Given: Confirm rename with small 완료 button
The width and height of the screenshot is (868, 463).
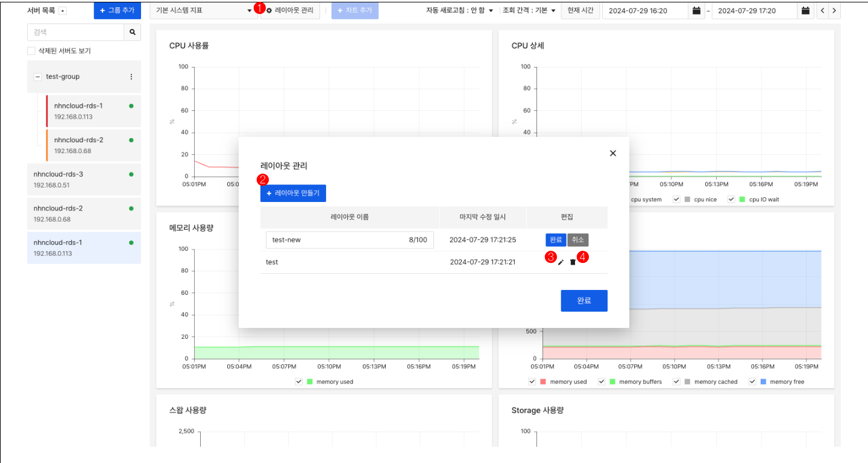Looking at the screenshot, I should tap(556, 240).
